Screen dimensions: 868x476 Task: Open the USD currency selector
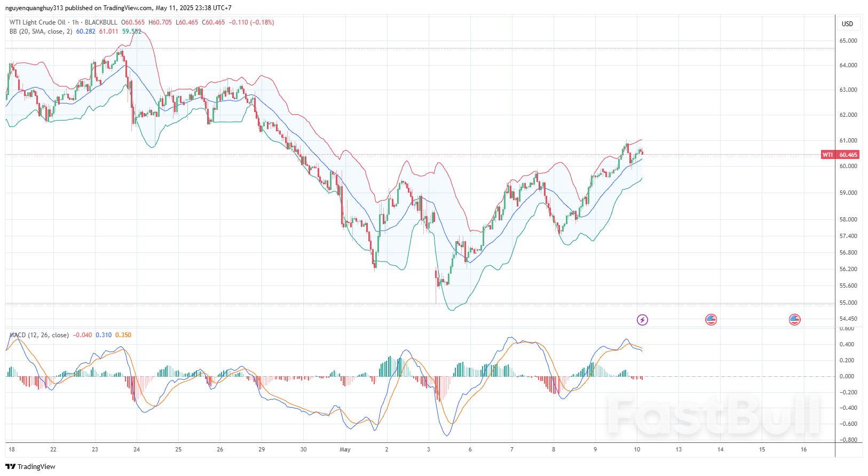point(847,24)
